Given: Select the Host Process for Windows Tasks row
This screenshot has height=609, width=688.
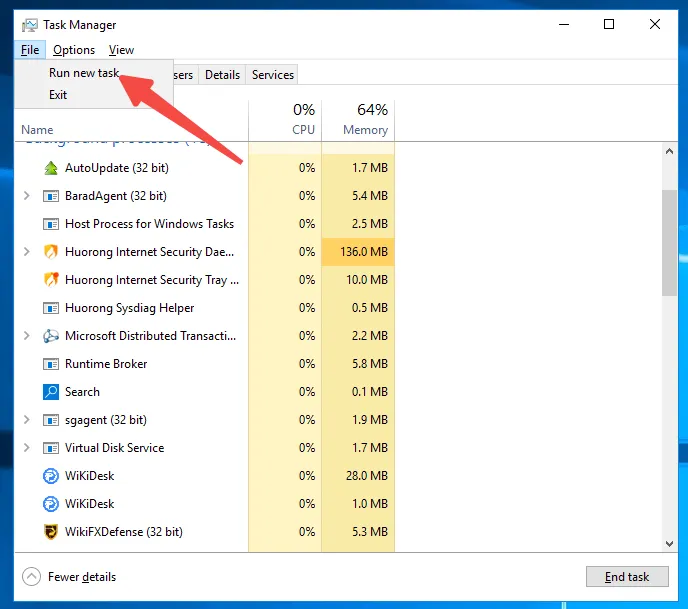Looking at the screenshot, I should click(x=204, y=224).
